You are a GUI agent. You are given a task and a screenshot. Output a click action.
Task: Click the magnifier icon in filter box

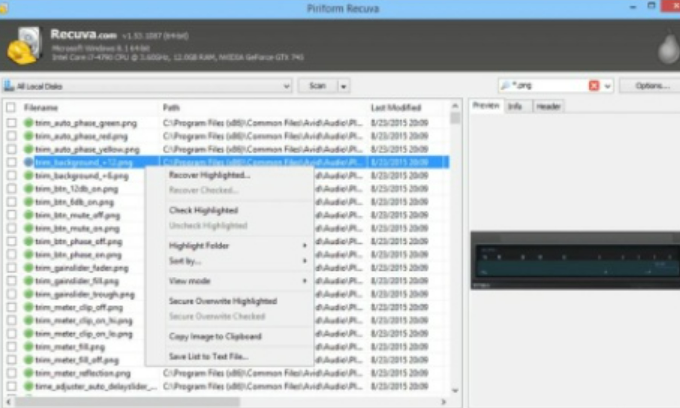click(509, 86)
